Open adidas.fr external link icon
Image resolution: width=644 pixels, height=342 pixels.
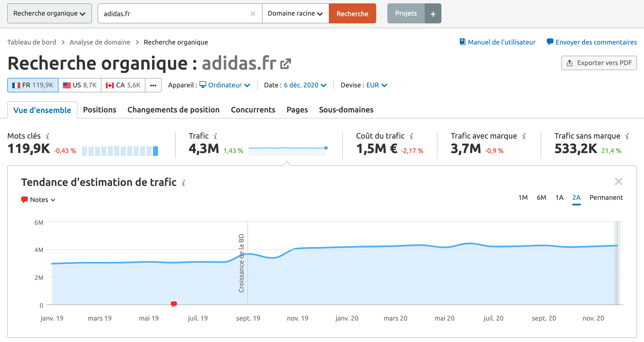286,64
